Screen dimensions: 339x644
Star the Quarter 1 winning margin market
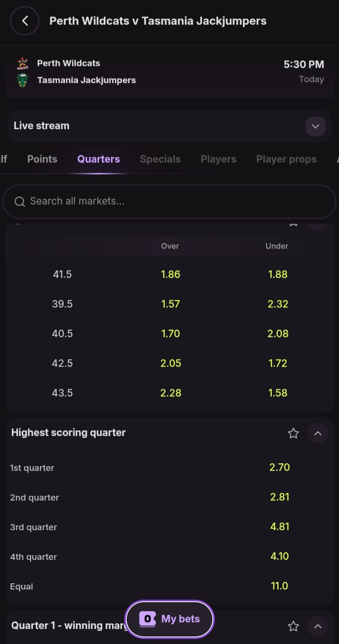click(293, 626)
